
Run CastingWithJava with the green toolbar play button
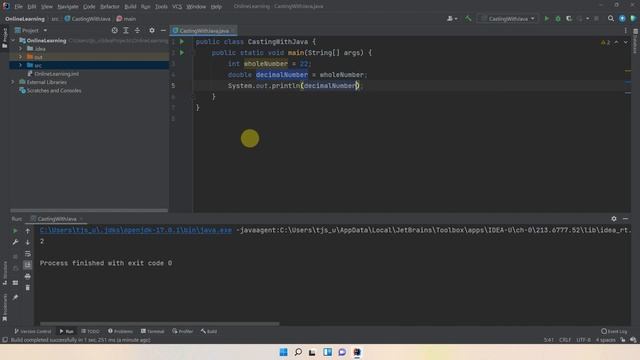coord(547,19)
